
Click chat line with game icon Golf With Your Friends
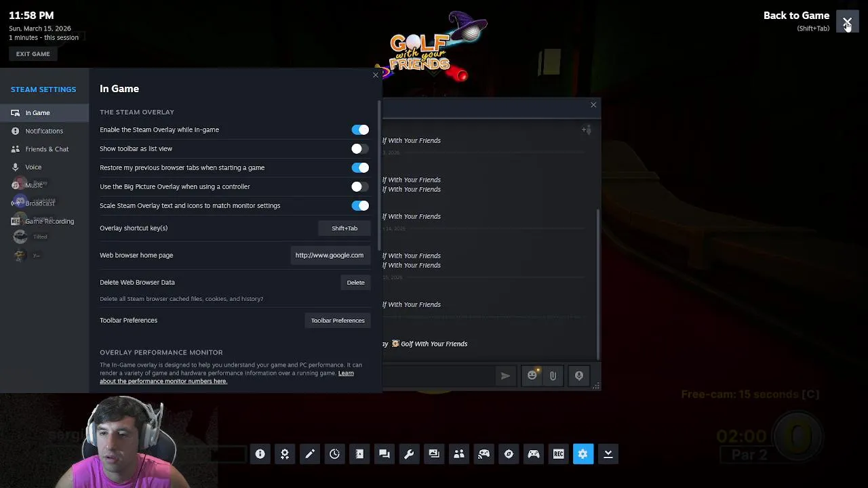click(x=429, y=344)
